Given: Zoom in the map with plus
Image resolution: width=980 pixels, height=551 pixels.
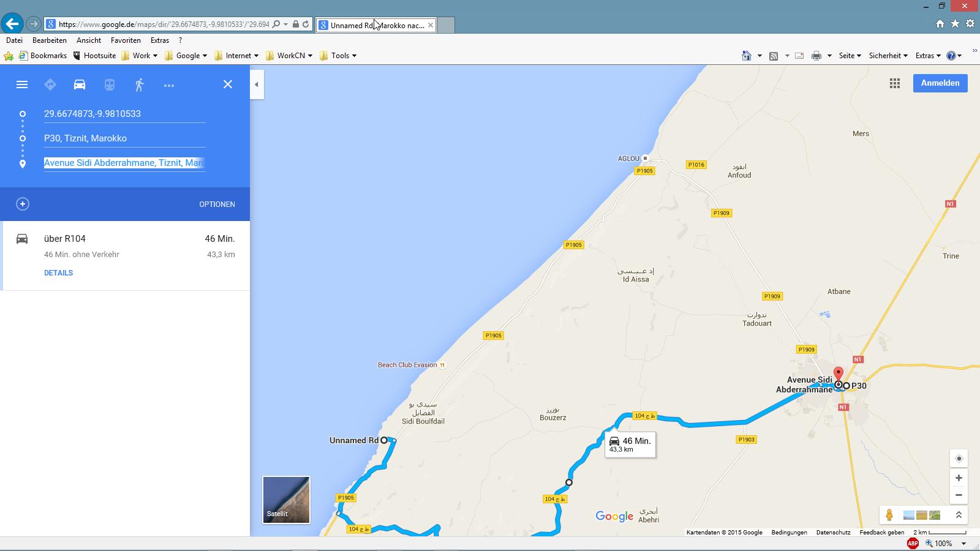Looking at the screenshot, I should pyautogui.click(x=959, y=478).
